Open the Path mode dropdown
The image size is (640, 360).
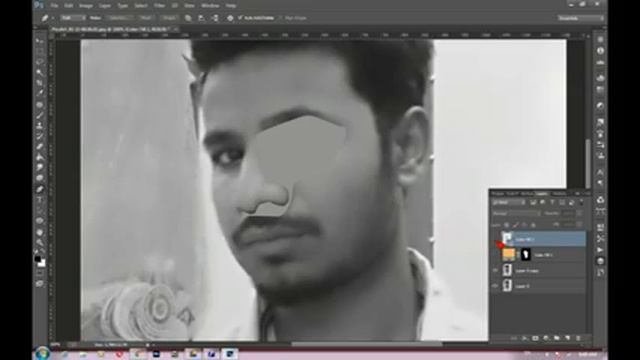(73, 18)
